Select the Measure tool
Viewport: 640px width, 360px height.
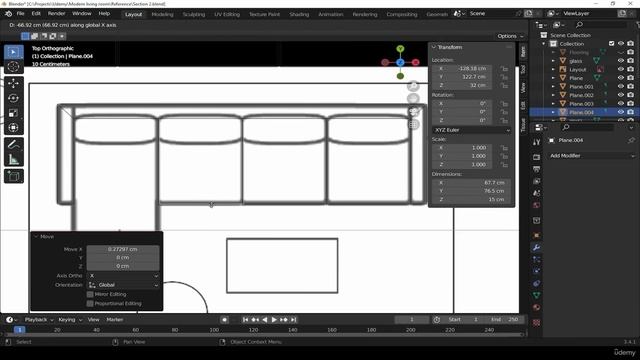coord(13,160)
